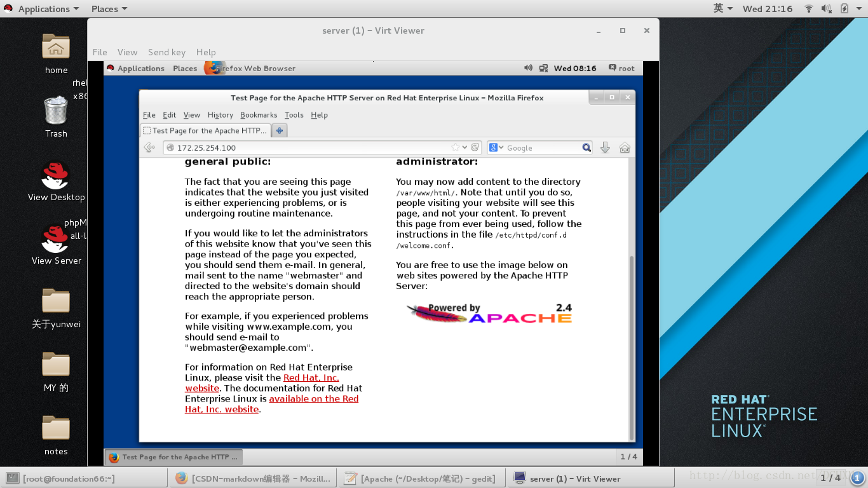868x488 pixels.
Task: Click the Powered by Apache 2.4 logo
Action: pos(489,313)
